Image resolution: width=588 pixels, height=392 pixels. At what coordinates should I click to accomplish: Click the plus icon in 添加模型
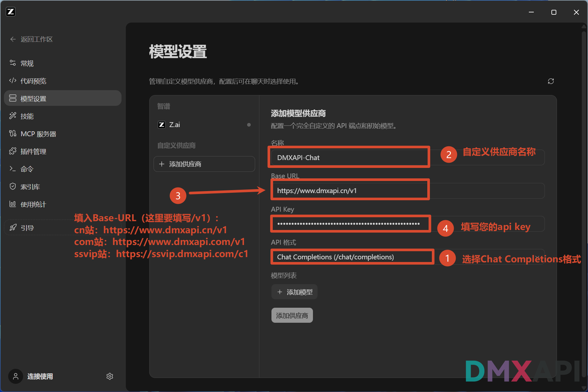280,292
